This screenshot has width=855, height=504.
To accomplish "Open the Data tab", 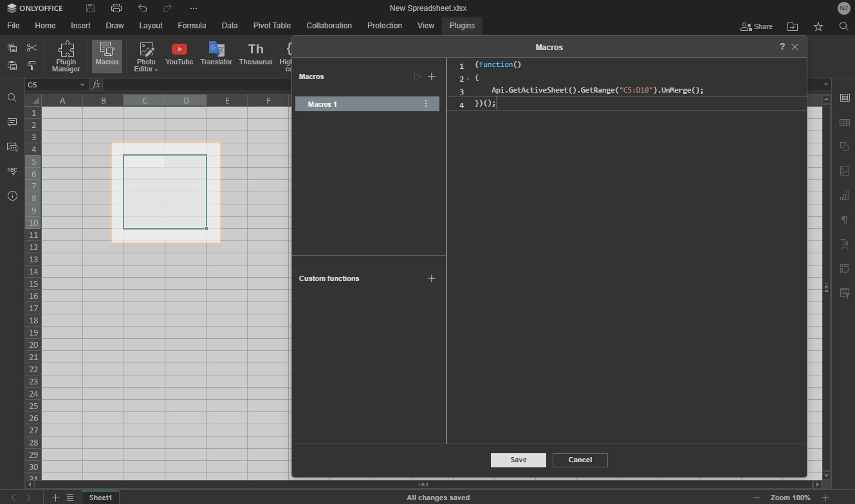I will [230, 26].
